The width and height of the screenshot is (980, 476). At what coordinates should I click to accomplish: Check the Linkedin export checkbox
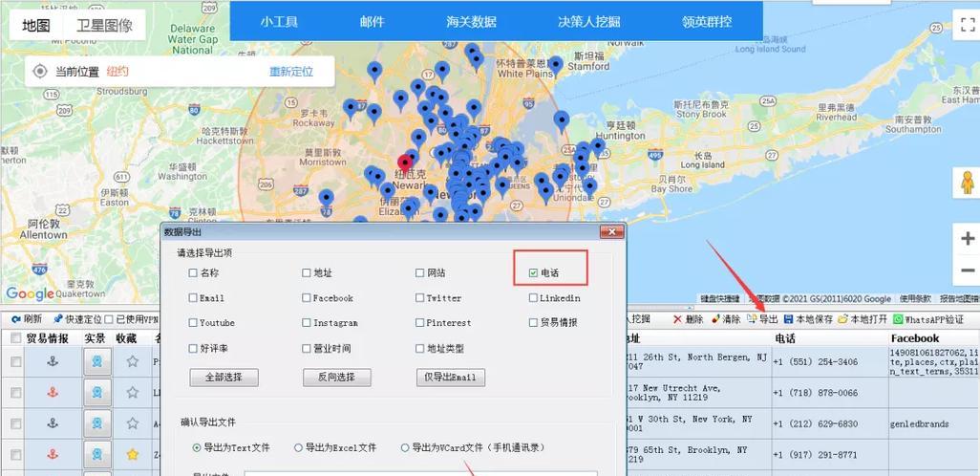tap(533, 297)
